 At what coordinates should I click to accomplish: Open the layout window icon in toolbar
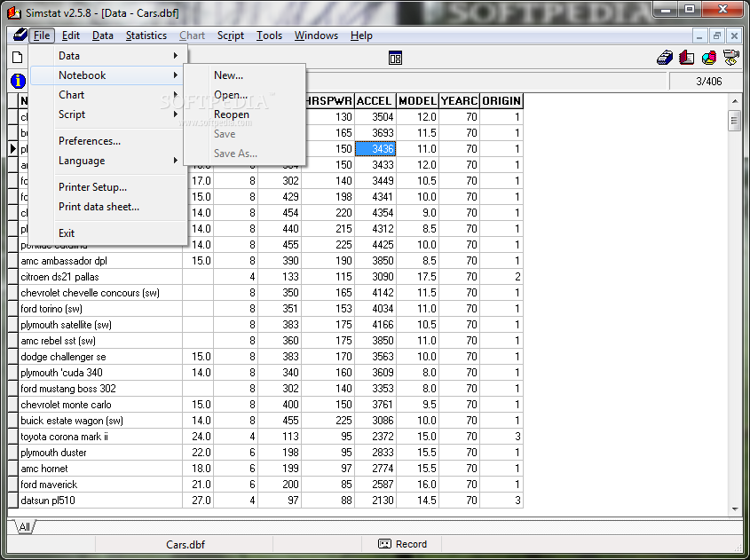tap(395, 58)
